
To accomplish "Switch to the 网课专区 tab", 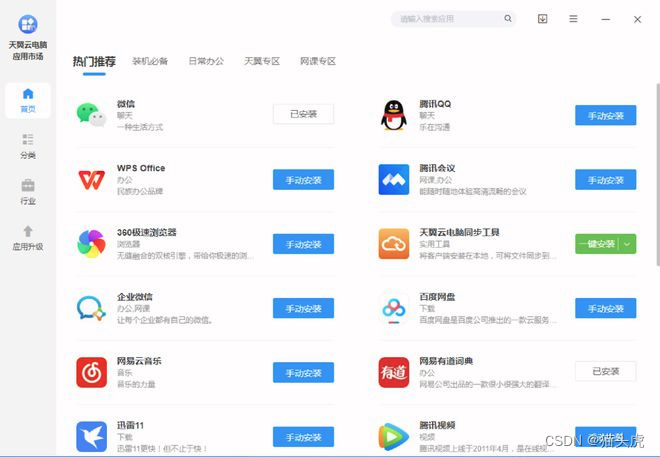I will click(318, 61).
